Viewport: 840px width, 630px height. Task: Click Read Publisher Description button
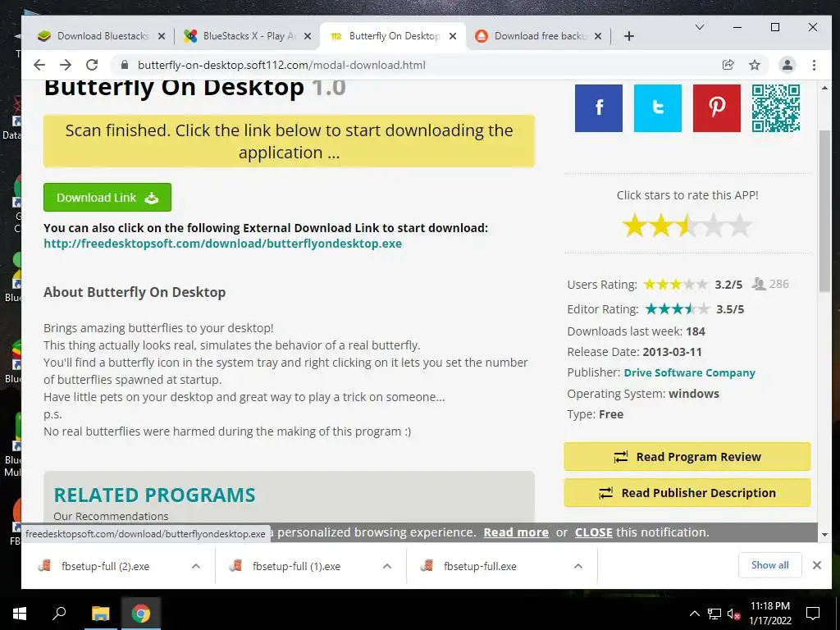(x=687, y=492)
